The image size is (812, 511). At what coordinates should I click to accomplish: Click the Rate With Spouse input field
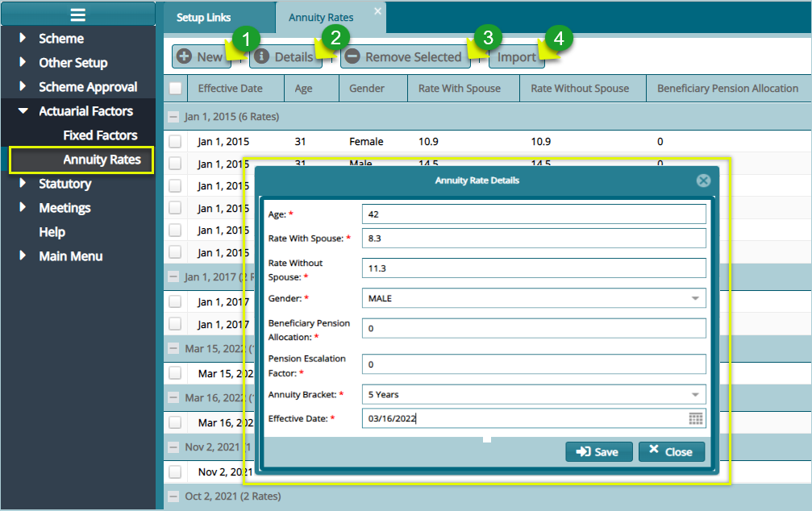pyautogui.click(x=533, y=239)
